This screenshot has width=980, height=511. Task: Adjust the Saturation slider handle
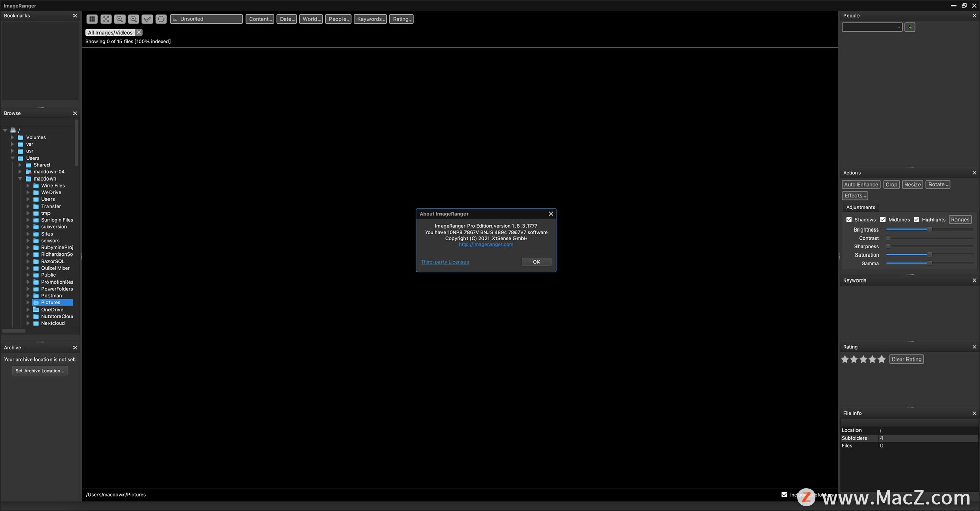click(x=929, y=254)
